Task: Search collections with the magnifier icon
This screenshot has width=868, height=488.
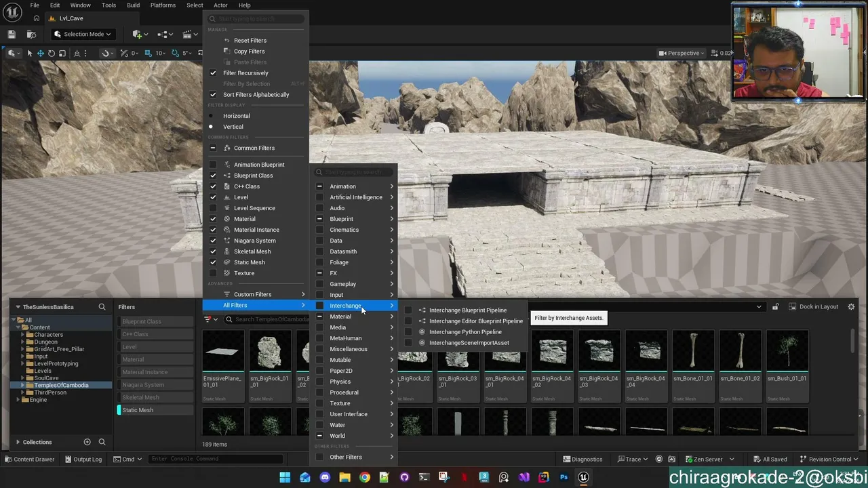Action: point(102,442)
